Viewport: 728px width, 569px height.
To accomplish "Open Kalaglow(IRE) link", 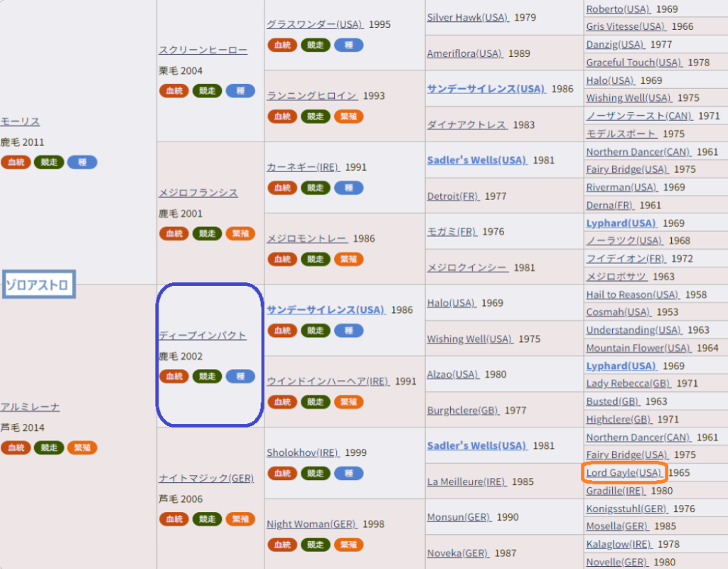I will point(619,544).
